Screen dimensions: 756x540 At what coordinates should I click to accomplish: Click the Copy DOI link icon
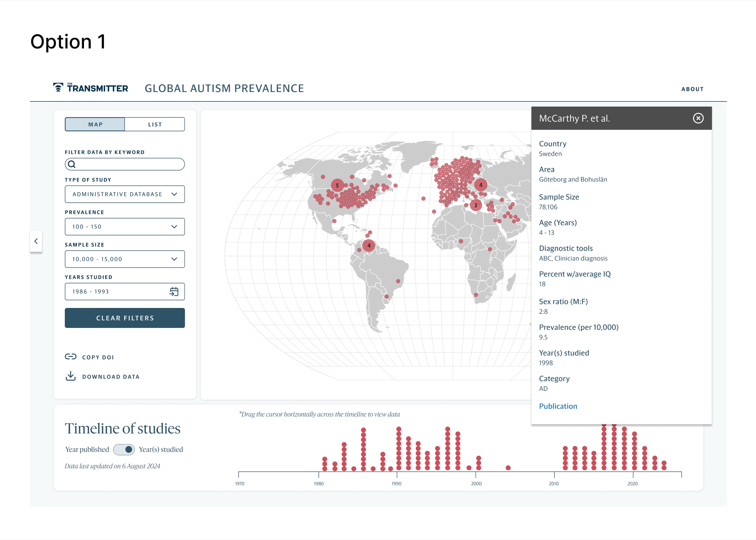pyautogui.click(x=70, y=356)
